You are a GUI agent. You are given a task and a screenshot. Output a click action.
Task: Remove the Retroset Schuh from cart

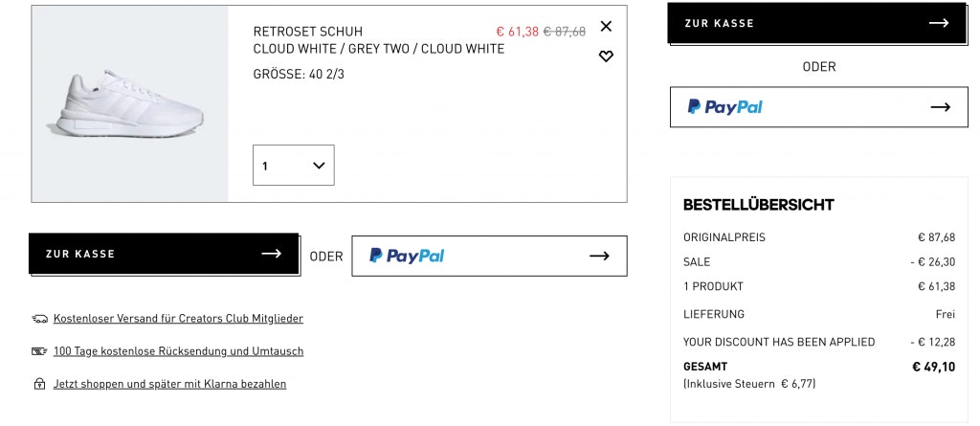coord(606,27)
